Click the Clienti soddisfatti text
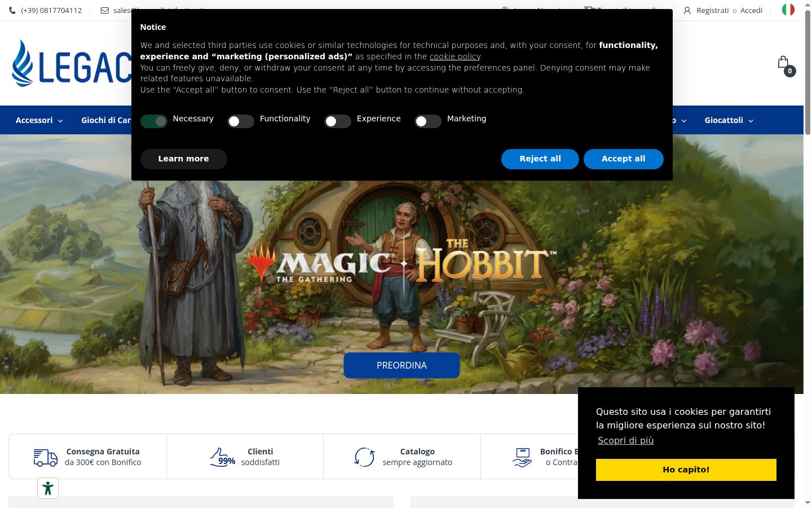 coord(261,457)
